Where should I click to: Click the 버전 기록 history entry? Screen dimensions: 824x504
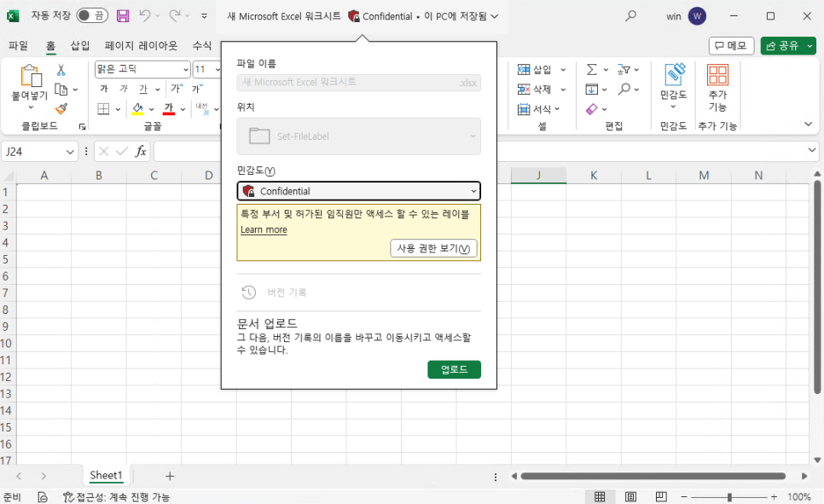click(275, 293)
